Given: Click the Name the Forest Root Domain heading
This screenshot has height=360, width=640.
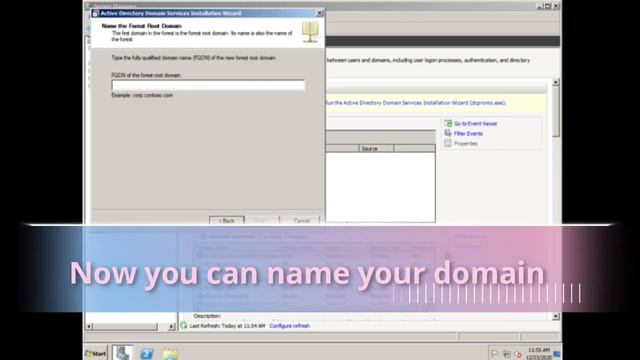Looking at the screenshot, I should pos(141,26).
